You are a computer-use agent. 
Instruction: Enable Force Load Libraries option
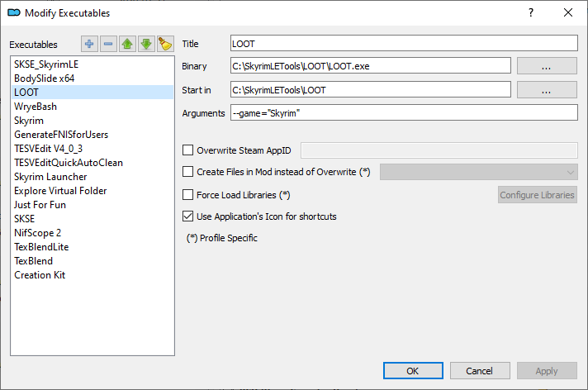click(187, 195)
